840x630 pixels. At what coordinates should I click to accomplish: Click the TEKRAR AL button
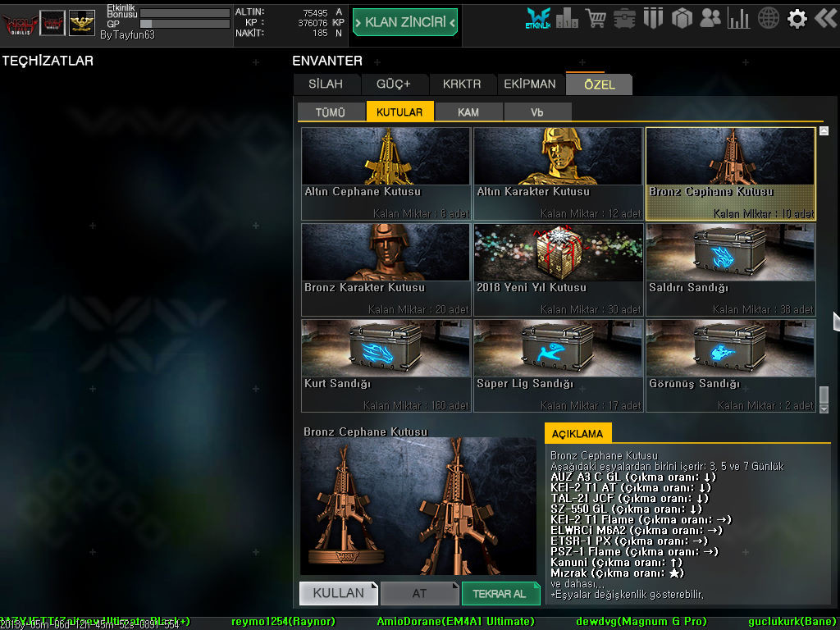[x=500, y=593]
